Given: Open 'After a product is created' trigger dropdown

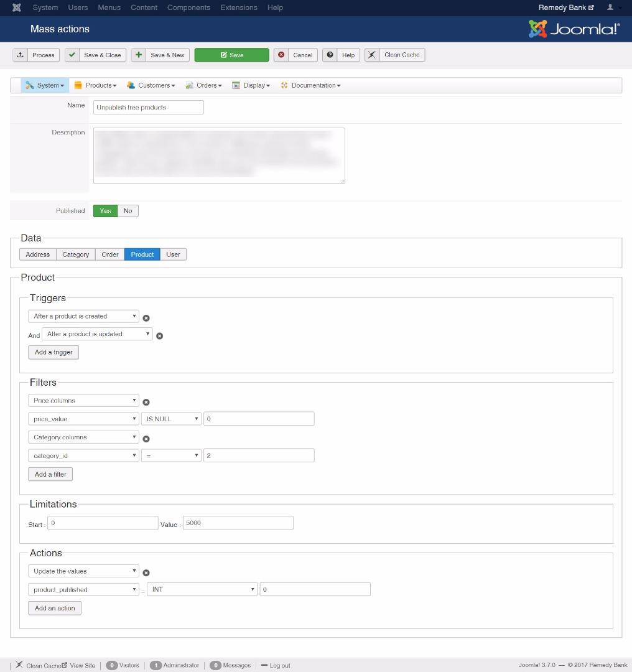Looking at the screenshot, I should click(83, 316).
